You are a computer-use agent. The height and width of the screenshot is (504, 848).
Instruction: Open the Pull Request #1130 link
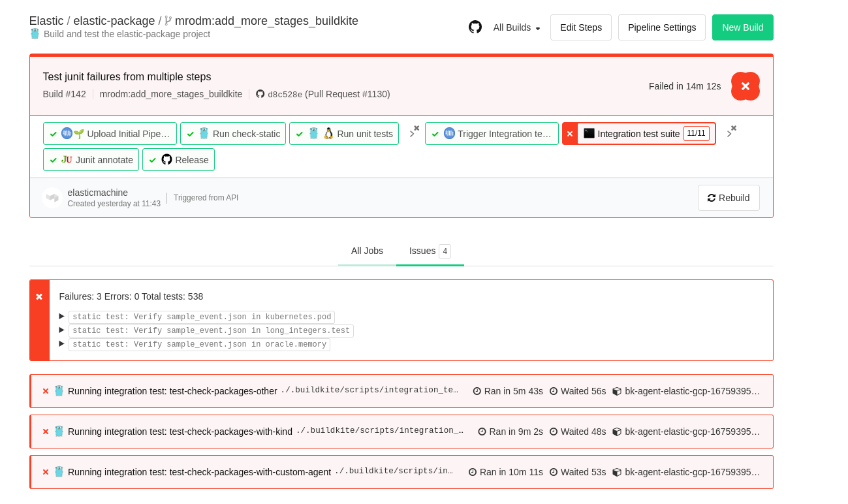click(347, 94)
